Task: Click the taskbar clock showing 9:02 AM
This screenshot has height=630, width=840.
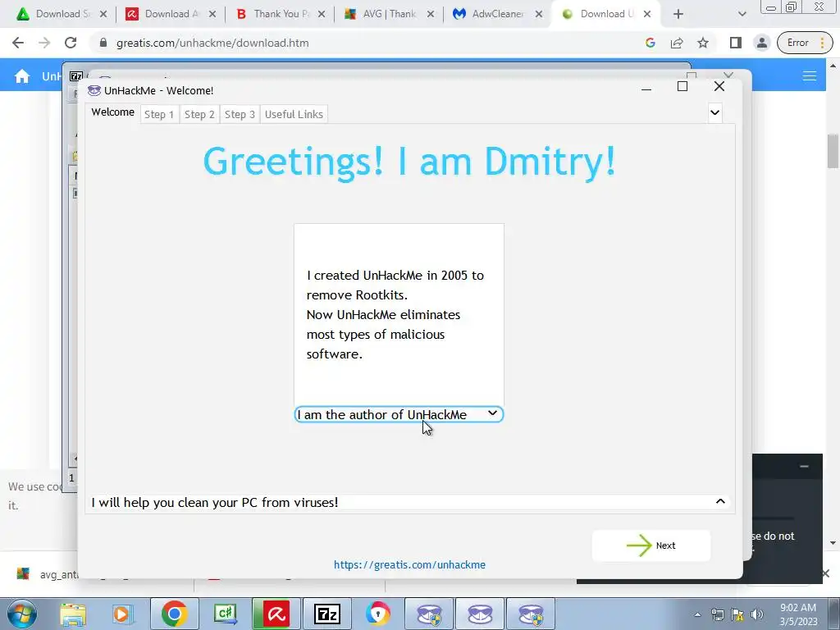Action: (798, 614)
